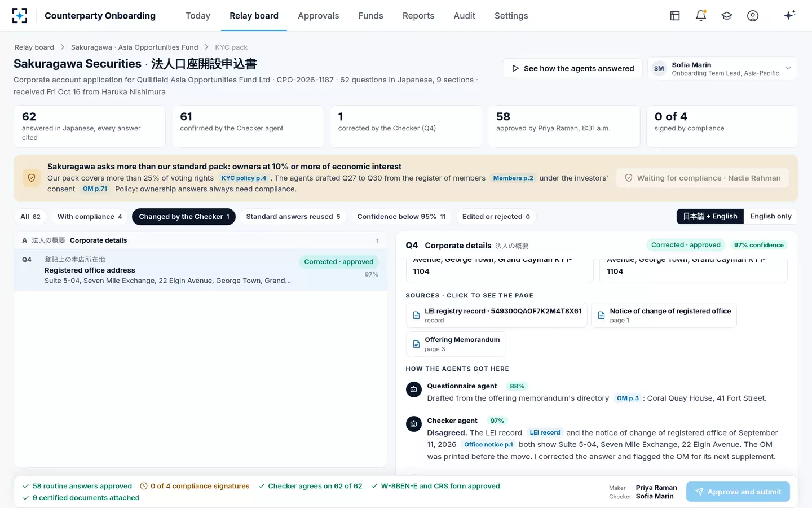Launch the sparkle AI assistant icon
The height and width of the screenshot is (508, 812).
789,15
